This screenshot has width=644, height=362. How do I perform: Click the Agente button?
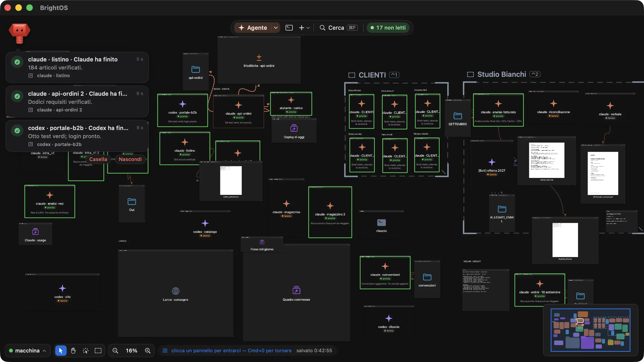(x=253, y=28)
